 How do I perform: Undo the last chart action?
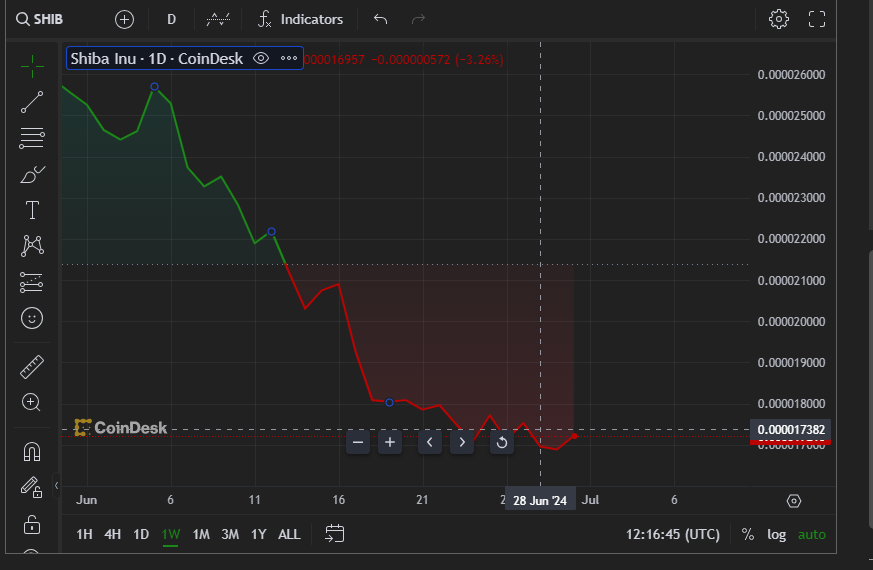pyautogui.click(x=380, y=19)
